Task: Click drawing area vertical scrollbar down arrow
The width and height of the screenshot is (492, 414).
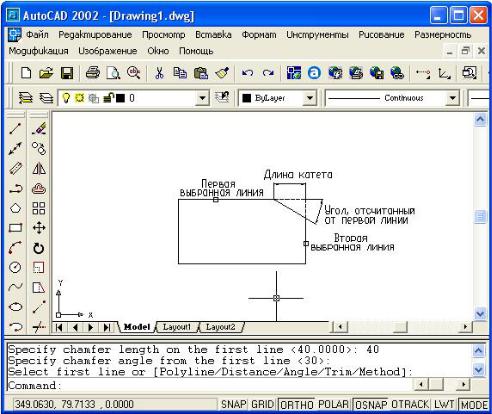Action: tap(480, 314)
